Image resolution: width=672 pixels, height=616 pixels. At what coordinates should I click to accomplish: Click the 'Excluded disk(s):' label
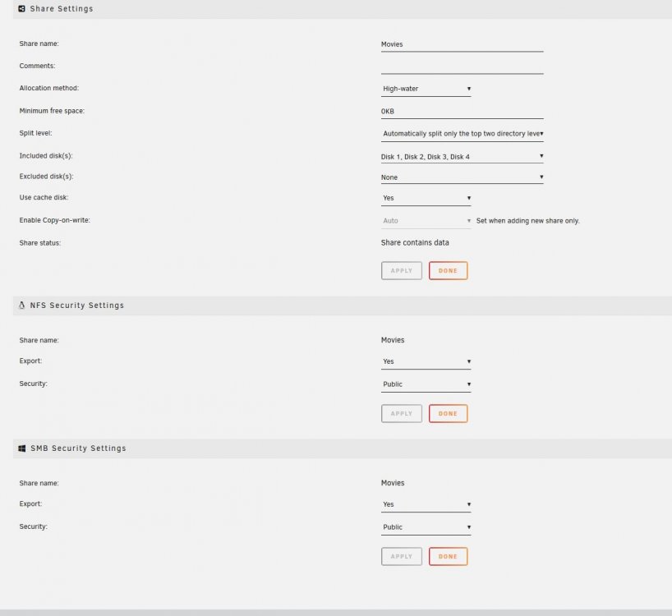coord(46,177)
